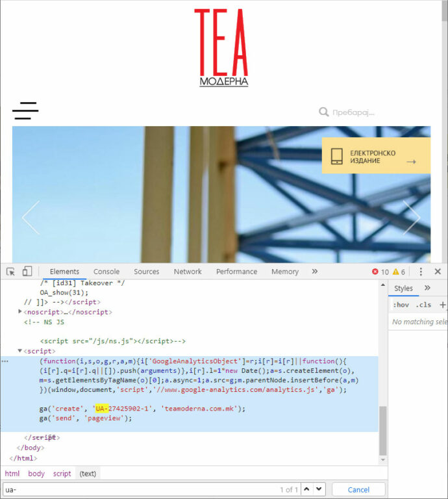
Task: Open the Електронско издание banner
Action: click(x=376, y=155)
